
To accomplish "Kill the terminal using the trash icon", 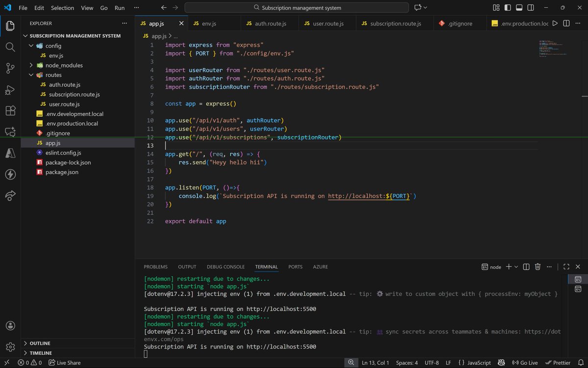I will 538,266.
